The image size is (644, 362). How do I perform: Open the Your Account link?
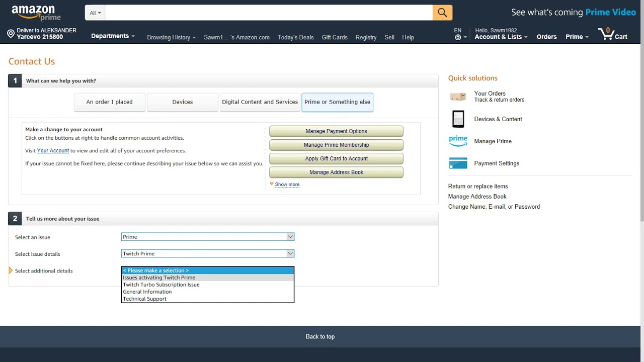click(x=53, y=151)
